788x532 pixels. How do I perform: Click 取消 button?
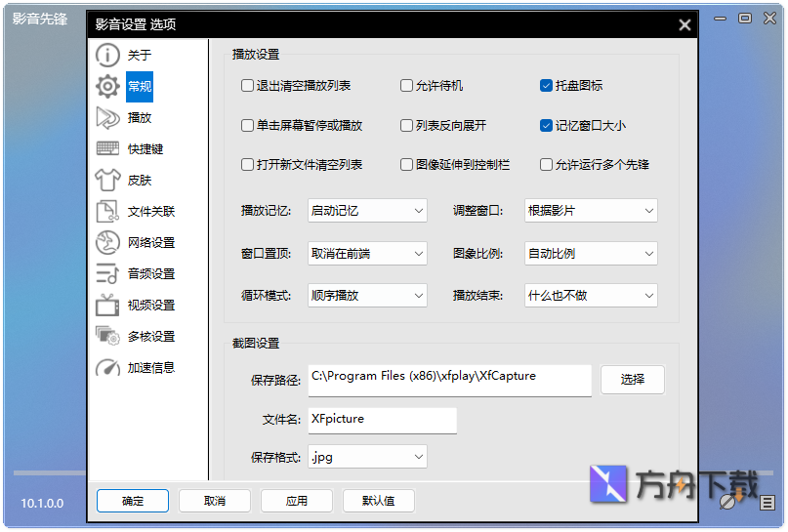tap(215, 501)
